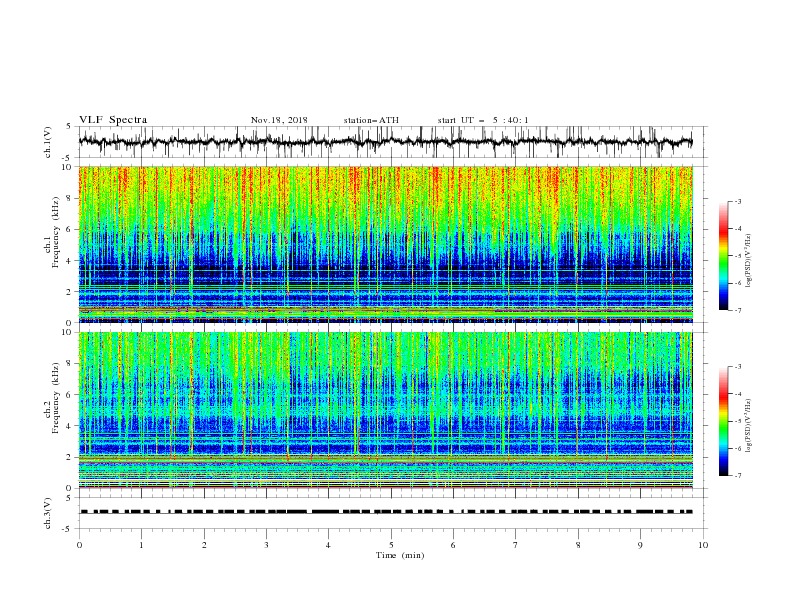Click the "ch.1(V)" waveform axis label
Screen dimensions: 792x612
coord(48,142)
